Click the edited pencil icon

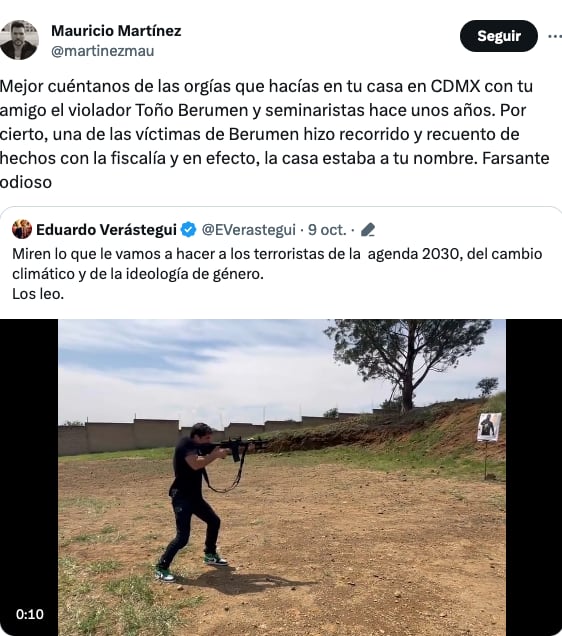coord(368,230)
